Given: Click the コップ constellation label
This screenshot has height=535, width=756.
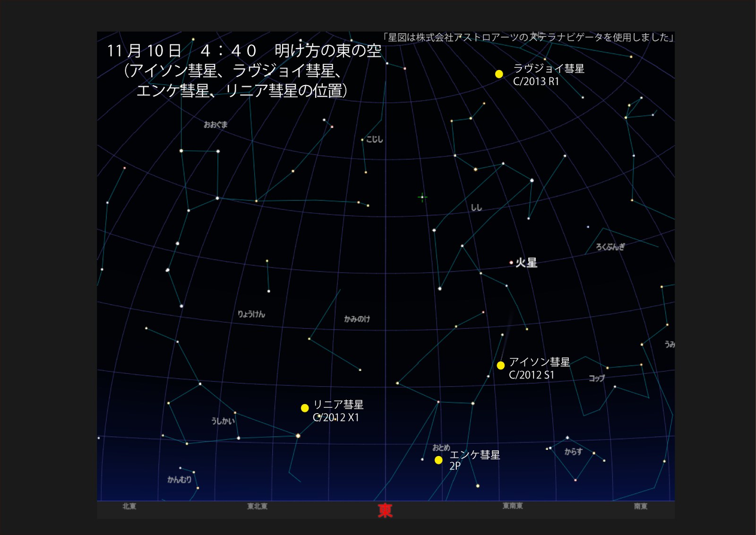Looking at the screenshot, I should (x=597, y=378).
